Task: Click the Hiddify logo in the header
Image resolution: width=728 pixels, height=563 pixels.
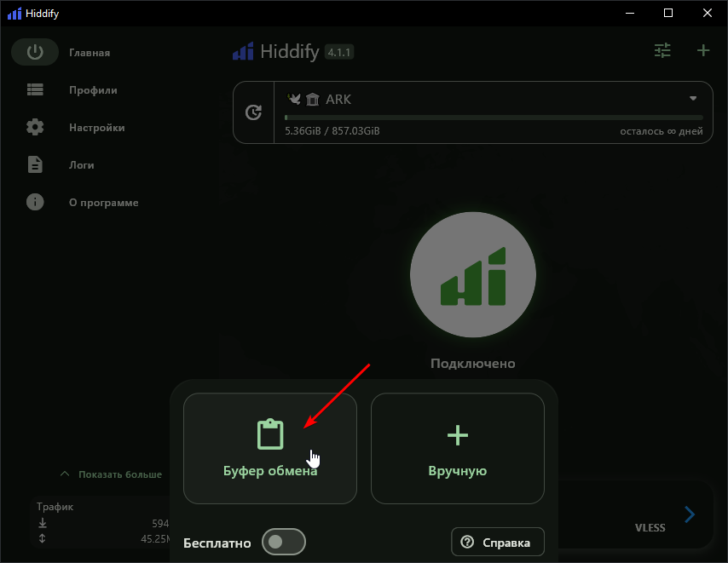Action: [x=243, y=52]
